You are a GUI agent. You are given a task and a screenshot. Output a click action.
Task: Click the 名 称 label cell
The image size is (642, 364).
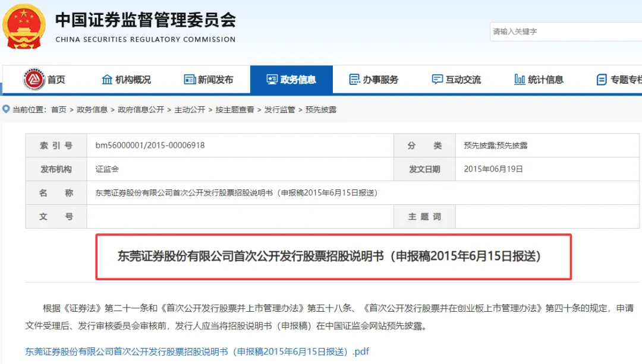56,192
